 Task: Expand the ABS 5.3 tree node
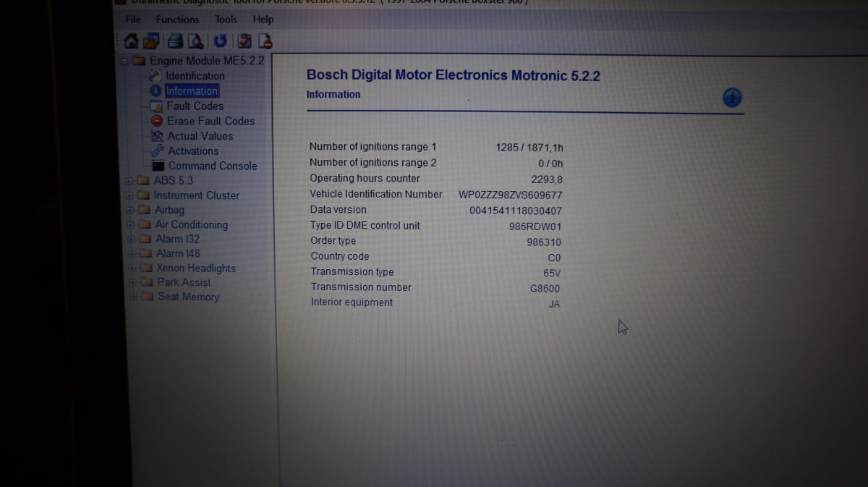pos(129,180)
